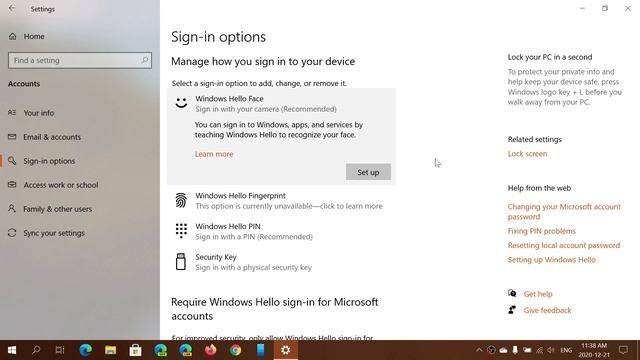The width and height of the screenshot is (640, 360).
Task: Open the Windows Start menu
Action: coord(12,350)
